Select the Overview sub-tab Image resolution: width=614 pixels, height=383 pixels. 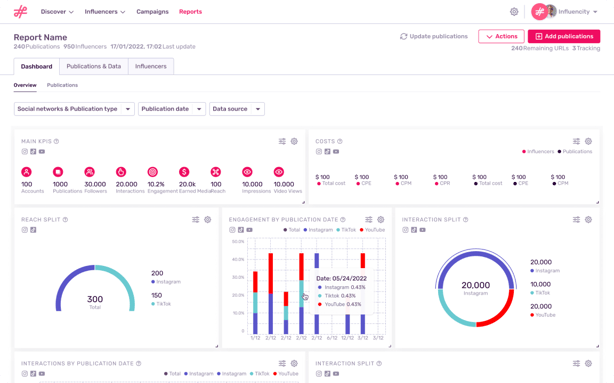(x=25, y=85)
